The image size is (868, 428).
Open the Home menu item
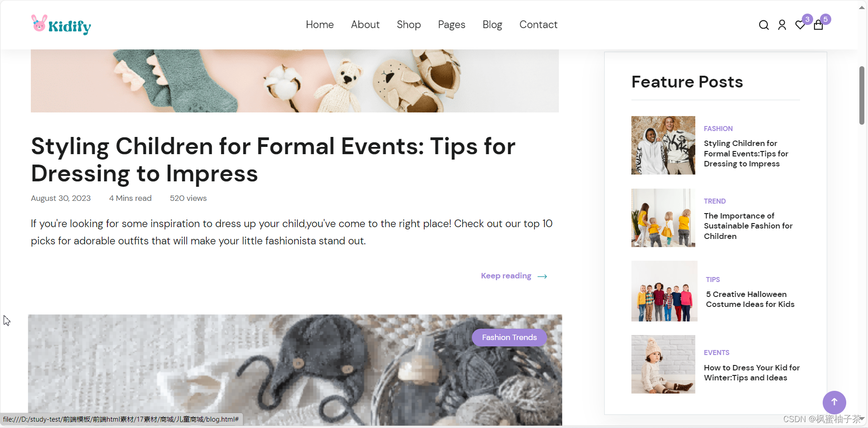pos(320,24)
